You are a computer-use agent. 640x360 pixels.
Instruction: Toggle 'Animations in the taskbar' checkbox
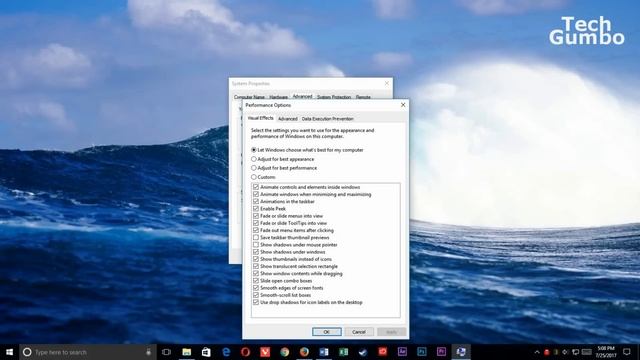click(256, 201)
